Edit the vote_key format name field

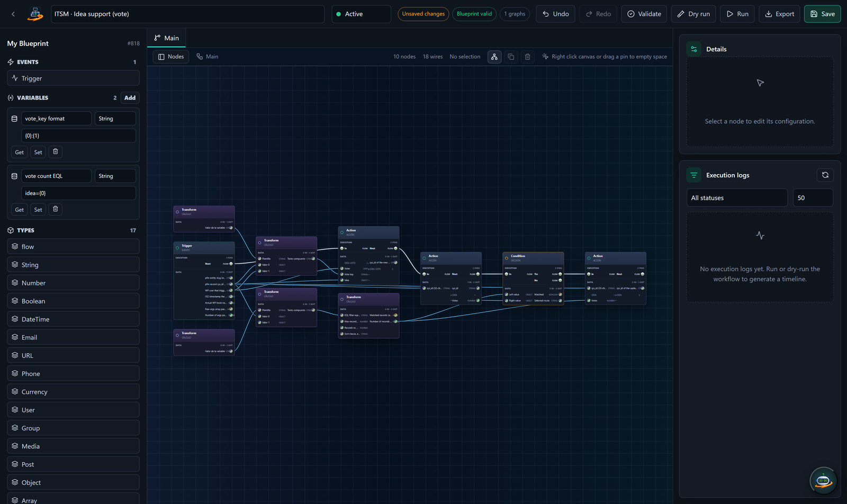(x=56, y=119)
